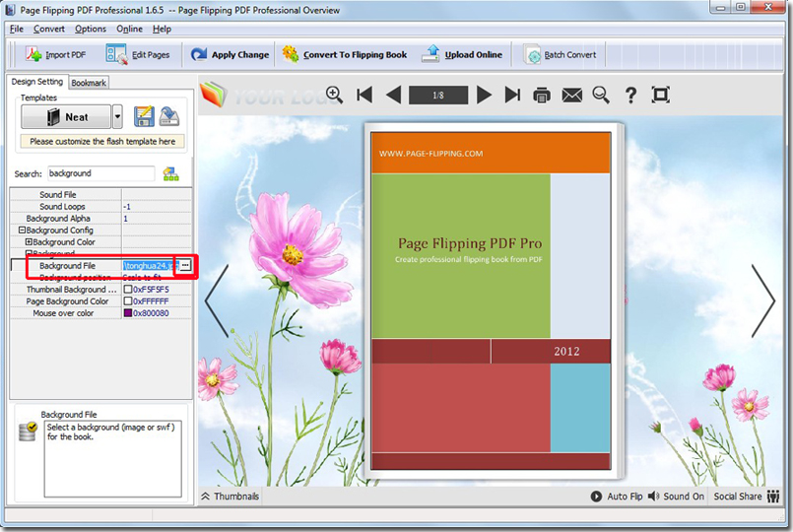The image size is (793, 532).
Task: Click Social Share button
Action: pyautogui.click(x=747, y=497)
